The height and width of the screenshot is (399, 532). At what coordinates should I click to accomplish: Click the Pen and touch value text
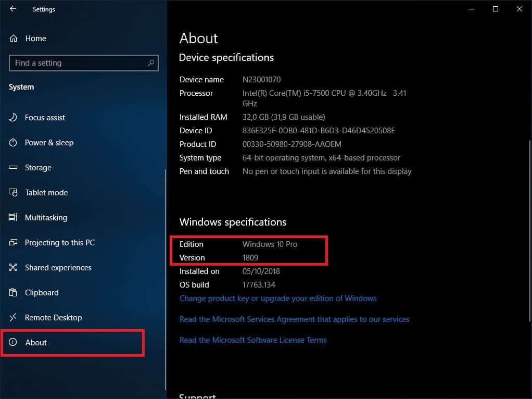coord(327,171)
